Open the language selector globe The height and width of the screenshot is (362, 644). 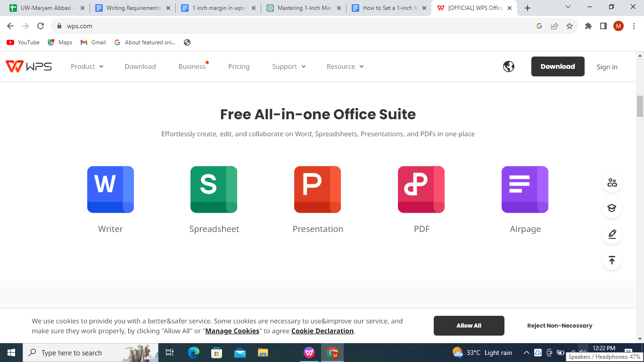coord(508,66)
